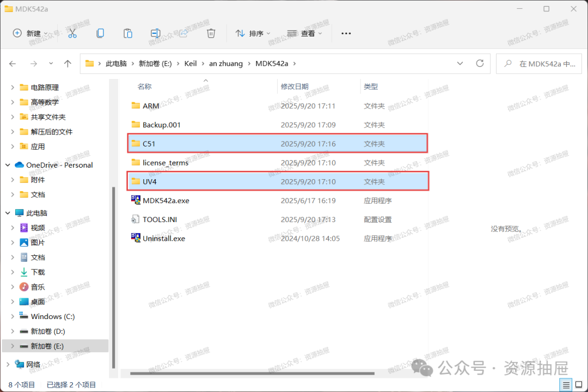Collapse the OneDrive - Personal node
The width and height of the screenshot is (588, 392).
[8, 165]
